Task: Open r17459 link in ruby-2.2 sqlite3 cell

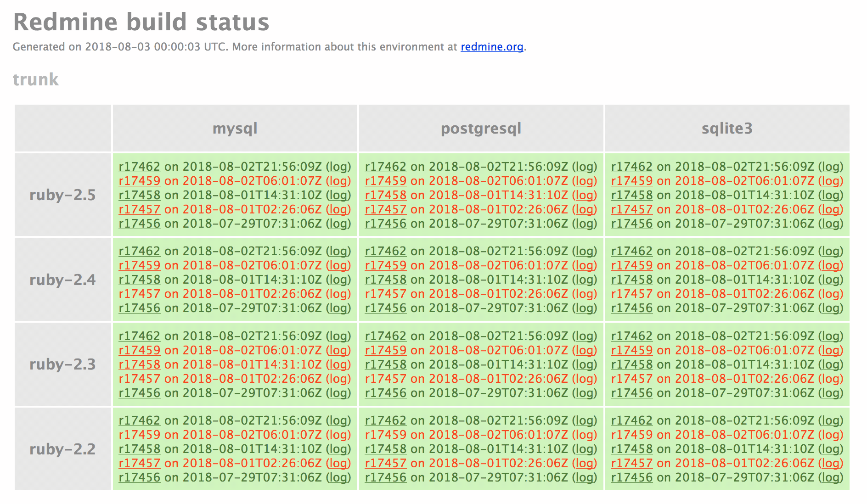Action: coord(632,435)
